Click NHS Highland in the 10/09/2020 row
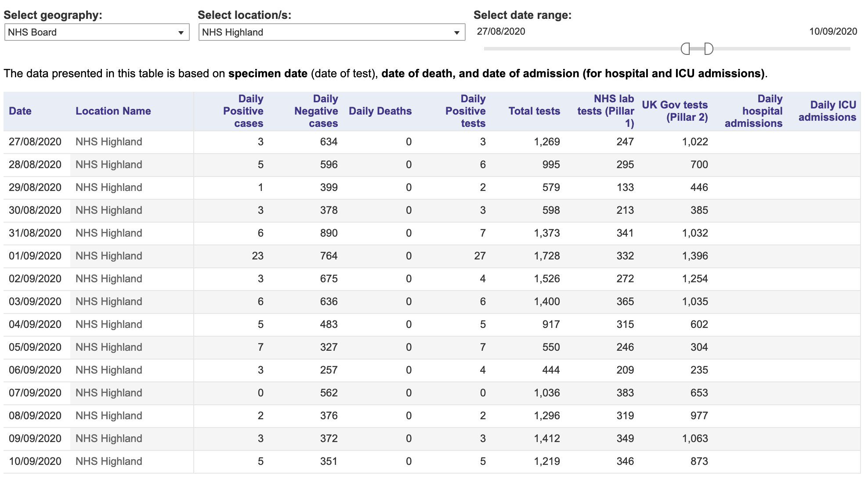Screen dimensions: 868x482 click(109, 461)
